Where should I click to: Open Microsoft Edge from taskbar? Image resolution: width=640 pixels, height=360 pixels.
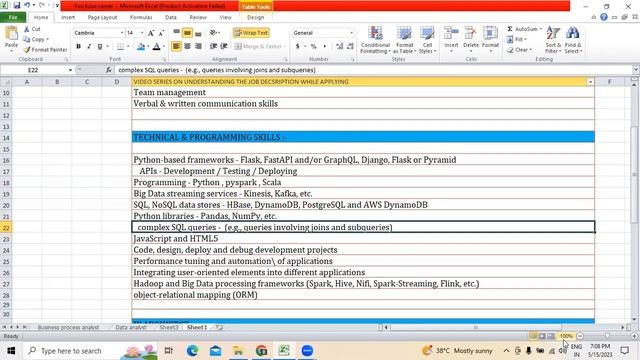pos(192,351)
